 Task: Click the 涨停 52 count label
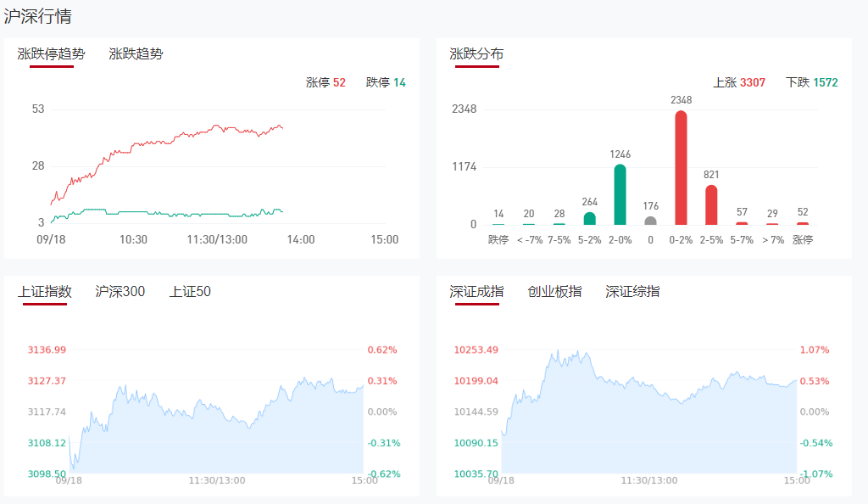[x=325, y=82]
